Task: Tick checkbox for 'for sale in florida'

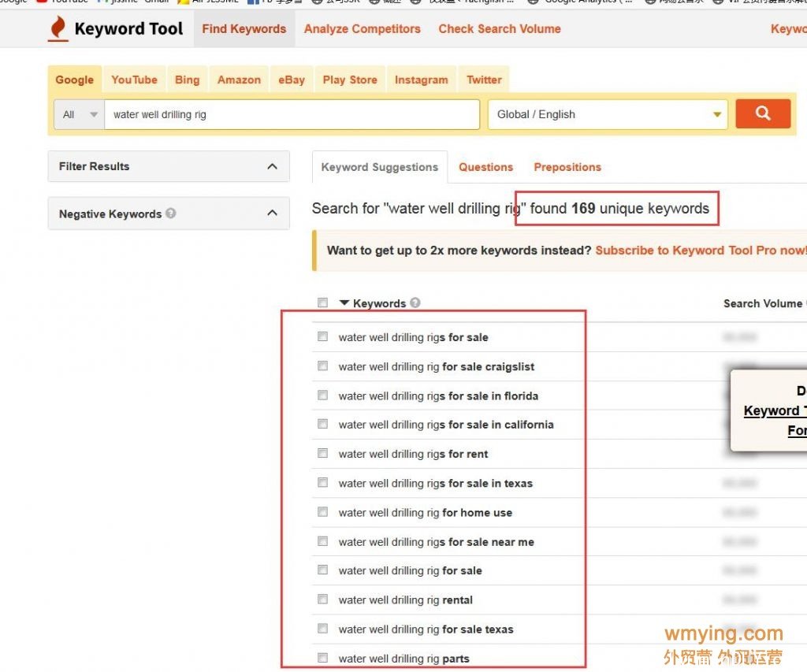Action: pyautogui.click(x=322, y=395)
